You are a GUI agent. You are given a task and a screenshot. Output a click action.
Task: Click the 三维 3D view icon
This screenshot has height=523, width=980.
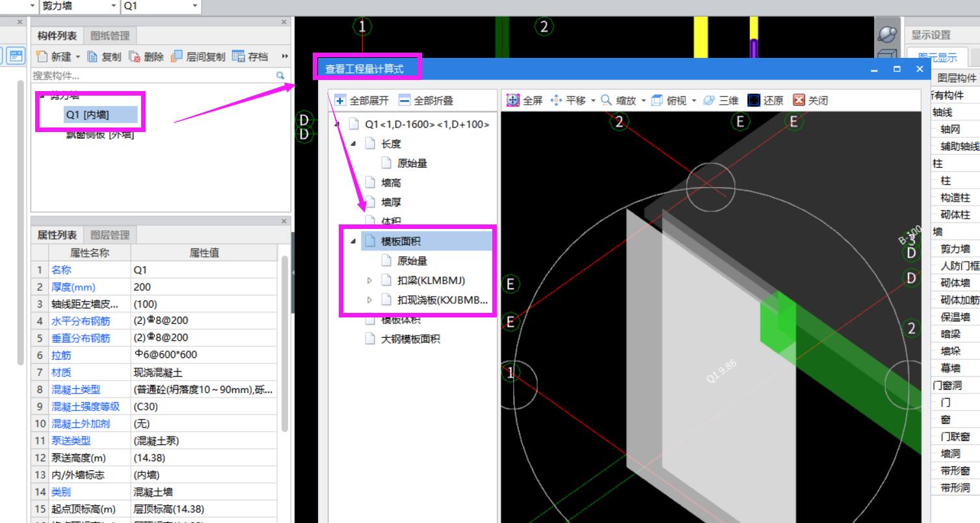click(x=708, y=100)
